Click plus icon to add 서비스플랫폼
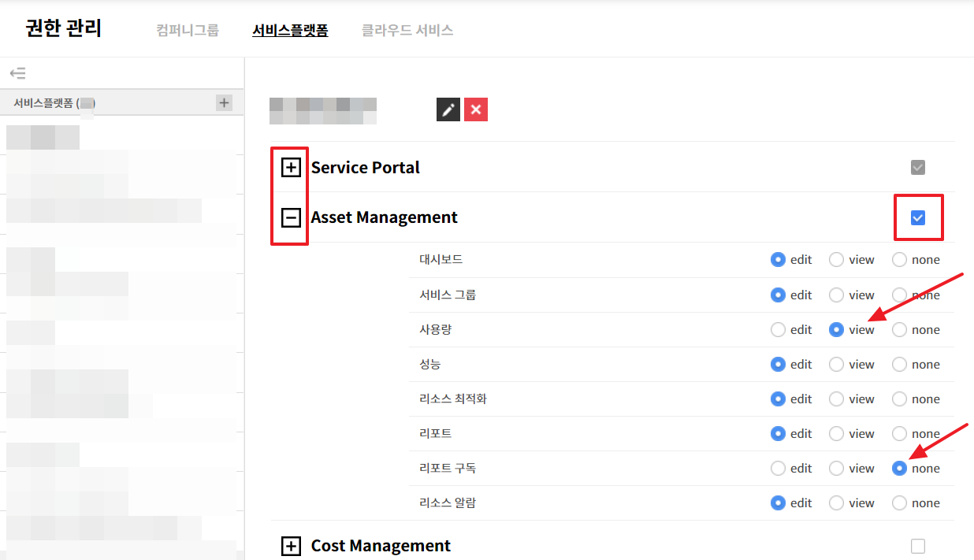 coord(224,102)
